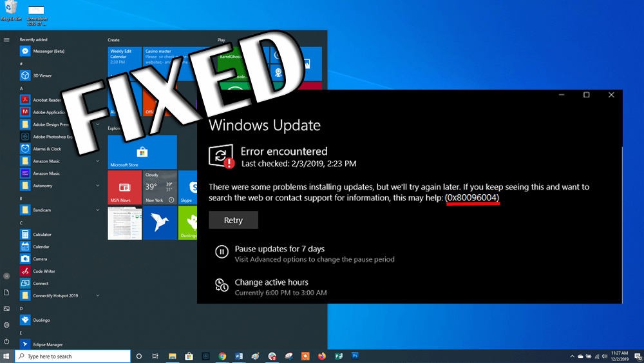The width and height of the screenshot is (644, 363).
Task: Open the Action Center notification icon
Action: 638,357
